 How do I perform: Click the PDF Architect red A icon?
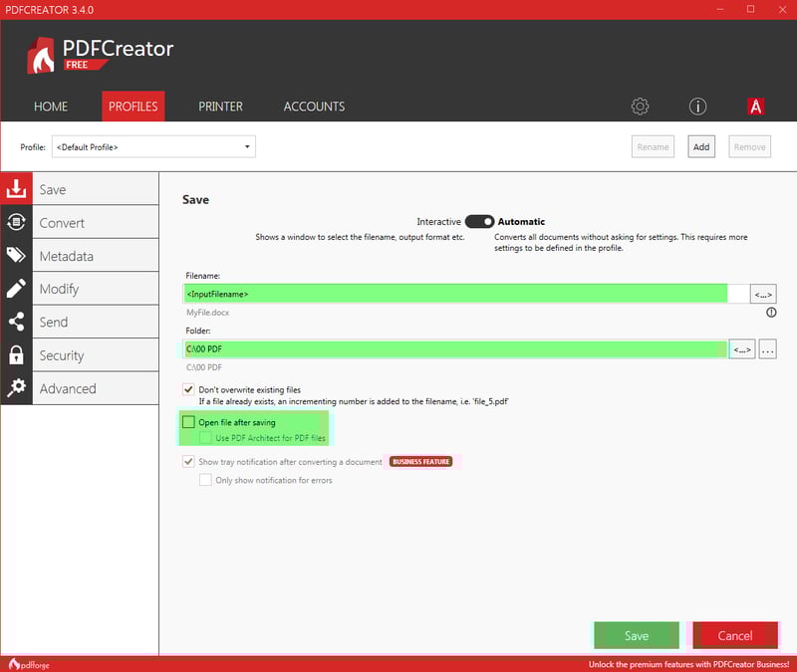click(756, 107)
